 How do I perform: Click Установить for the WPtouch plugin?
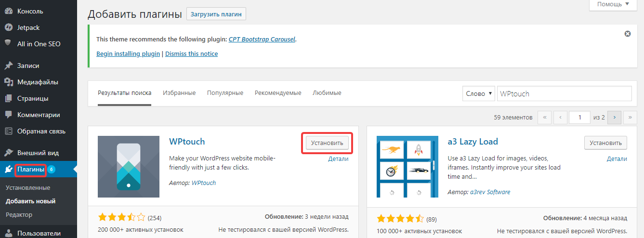click(327, 143)
